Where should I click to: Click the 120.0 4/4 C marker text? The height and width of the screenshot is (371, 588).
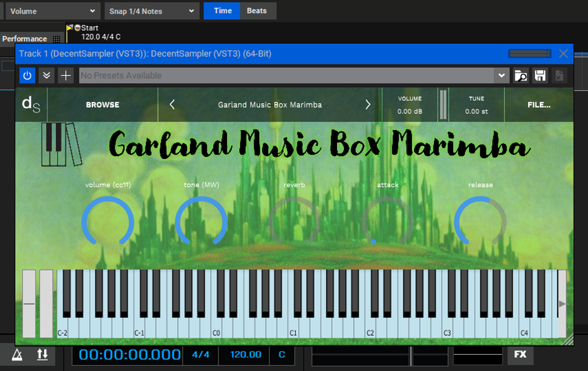pos(101,37)
